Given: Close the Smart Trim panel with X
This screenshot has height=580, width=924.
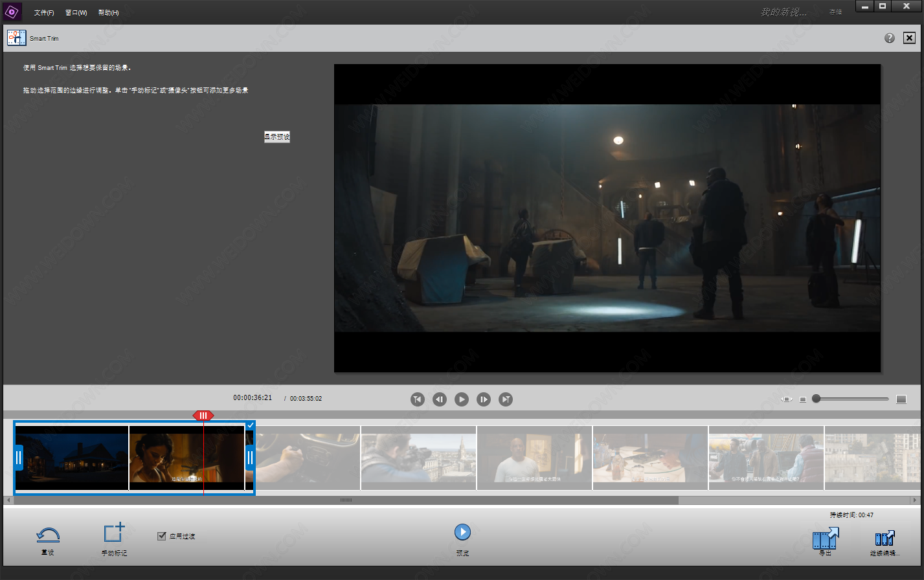Looking at the screenshot, I should pos(910,38).
